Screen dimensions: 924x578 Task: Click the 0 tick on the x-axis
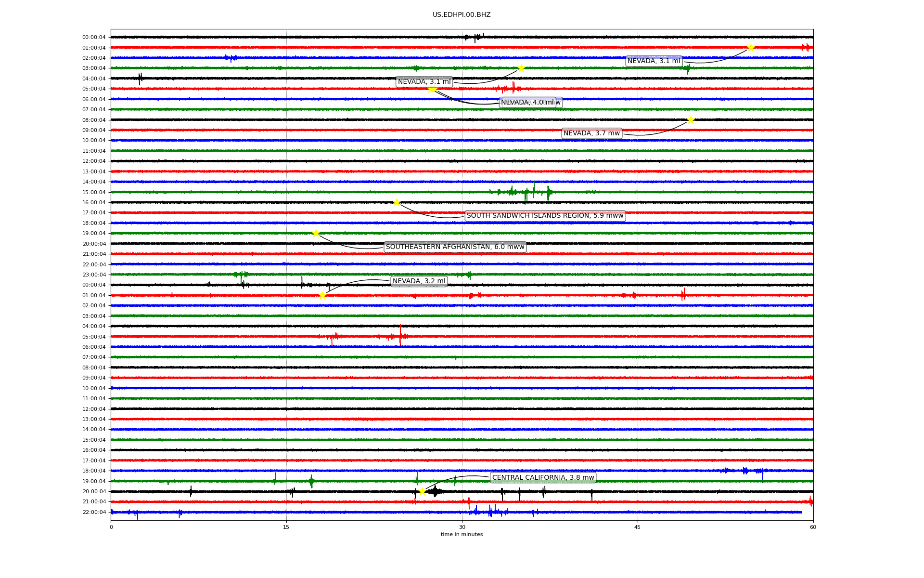(111, 527)
